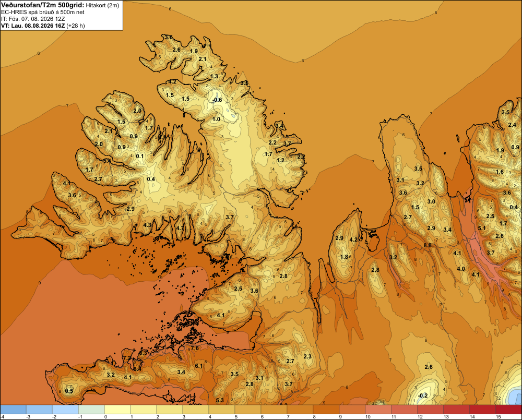Image resolution: width=522 pixels, height=420 pixels.
Task: Click the '4.0' temperature value on the map
Action: pos(461,269)
